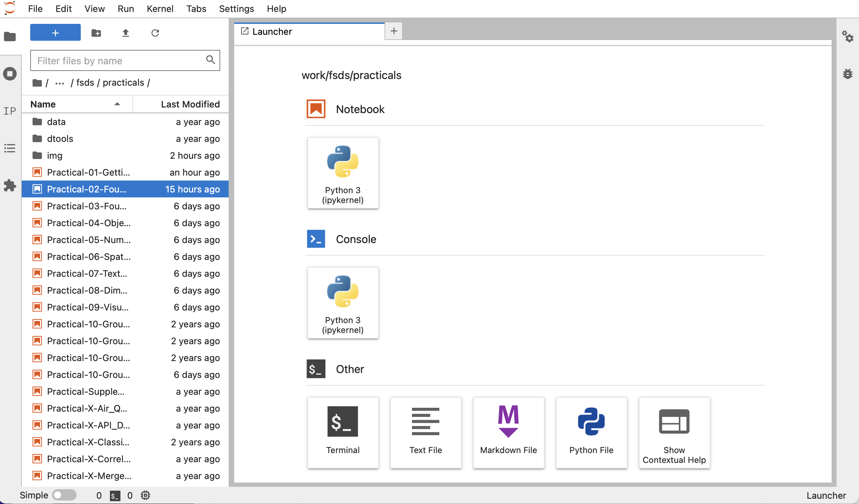
Task: Select Practical-03-Fou... notebook
Action: coord(125,206)
